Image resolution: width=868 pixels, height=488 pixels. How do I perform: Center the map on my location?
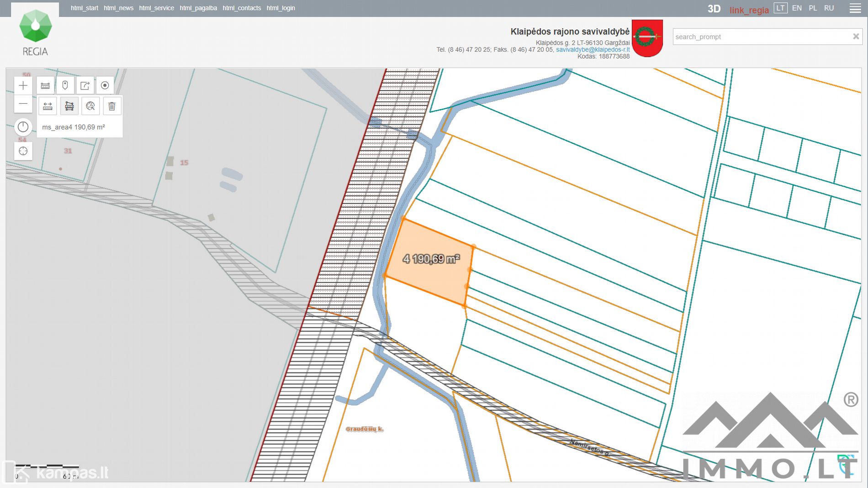(x=23, y=151)
